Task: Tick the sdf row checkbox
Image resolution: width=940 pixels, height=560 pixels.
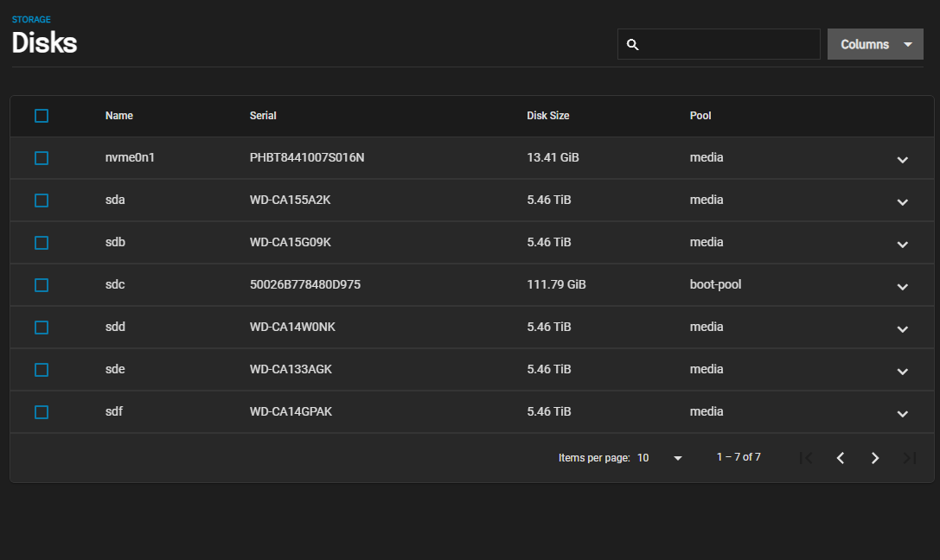Action: (x=42, y=412)
